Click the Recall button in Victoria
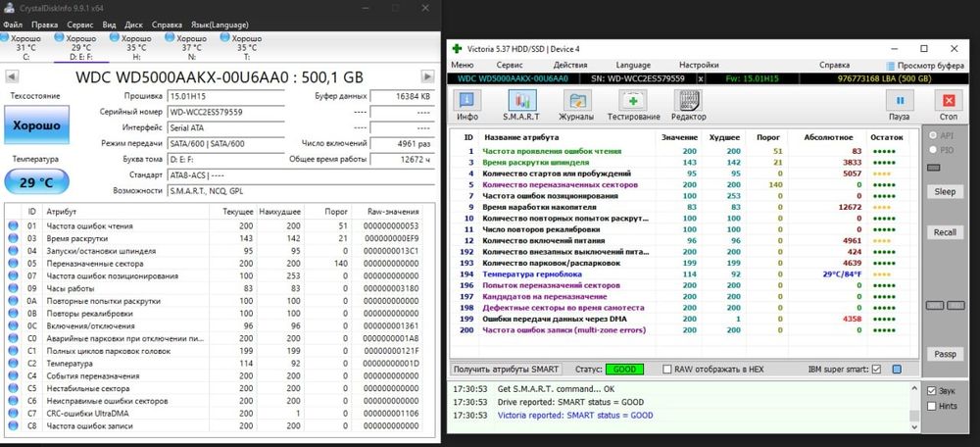The height and width of the screenshot is (447, 980). coord(945,232)
